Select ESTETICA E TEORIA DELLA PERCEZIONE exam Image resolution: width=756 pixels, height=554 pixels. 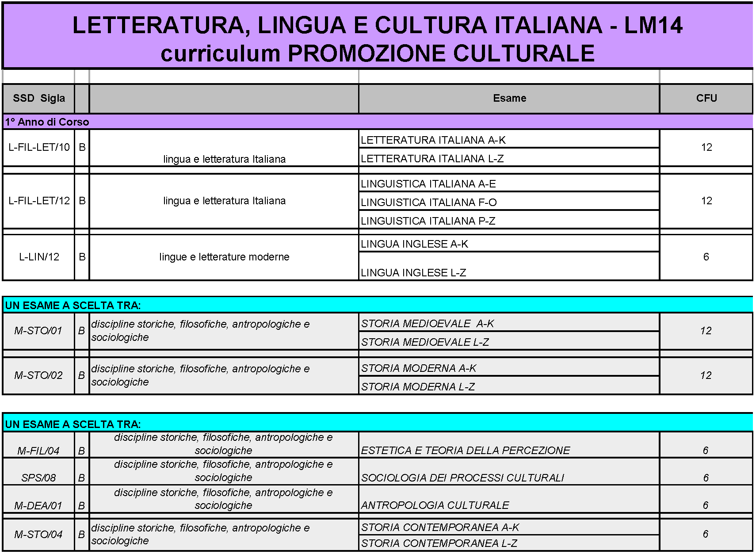tap(465, 451)
